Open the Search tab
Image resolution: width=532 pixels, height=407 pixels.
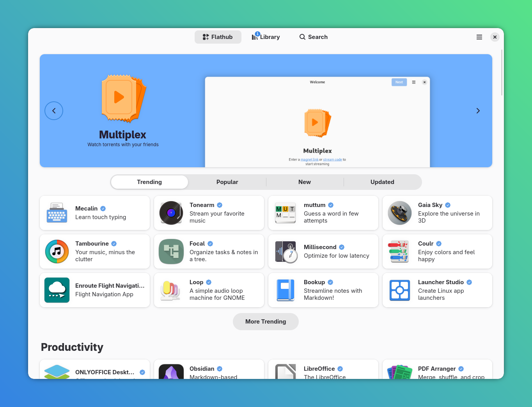pyautogui.click(x=314, y=37)
